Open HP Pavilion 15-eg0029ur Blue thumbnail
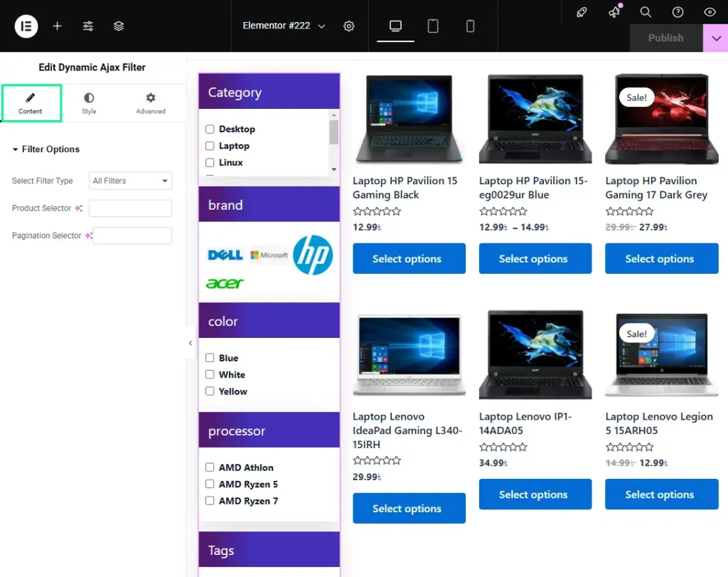Viewport: 728px width, 577px height. 535,119
